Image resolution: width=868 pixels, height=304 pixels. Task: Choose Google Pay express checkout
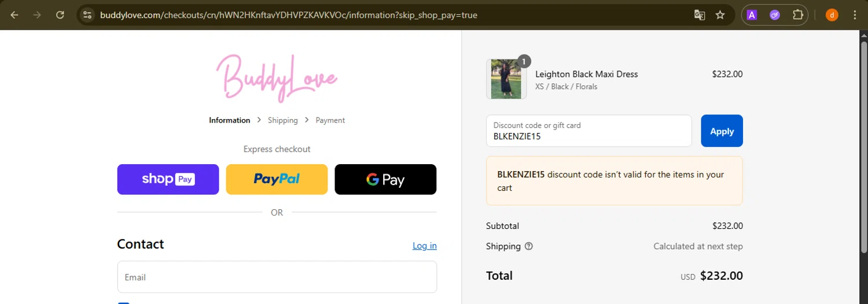point(385,179)
